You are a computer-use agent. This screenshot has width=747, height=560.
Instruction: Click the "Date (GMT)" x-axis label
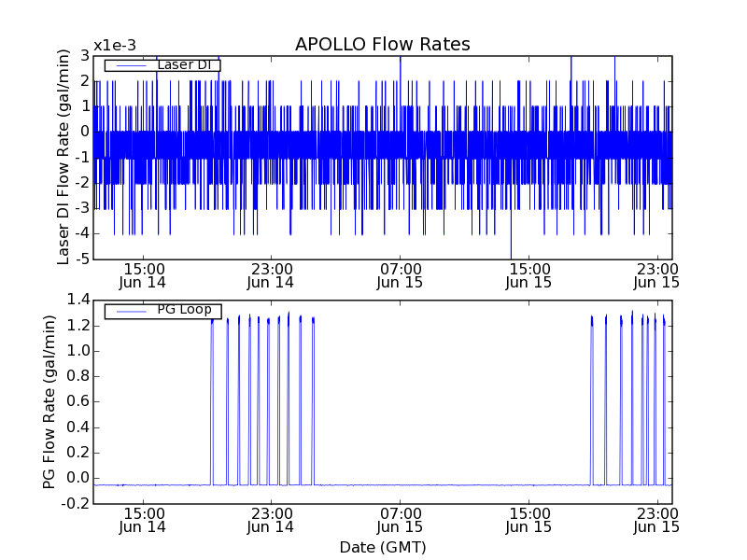382,547
